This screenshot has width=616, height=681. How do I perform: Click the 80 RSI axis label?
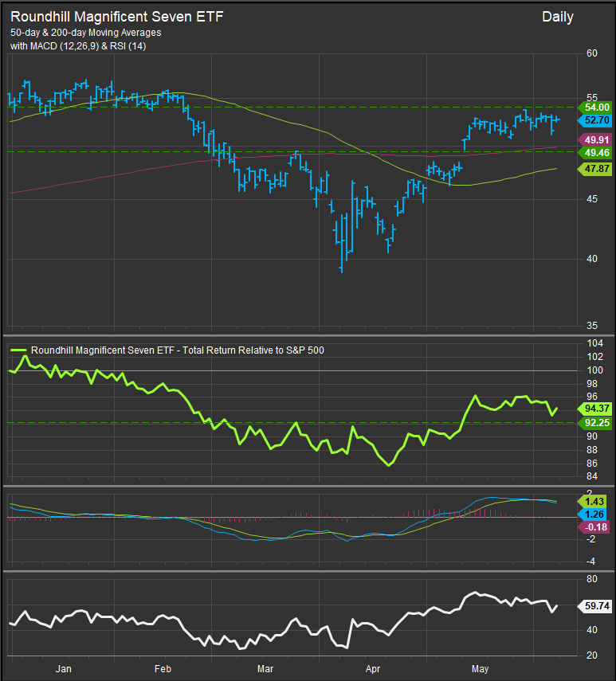point(591,579)
